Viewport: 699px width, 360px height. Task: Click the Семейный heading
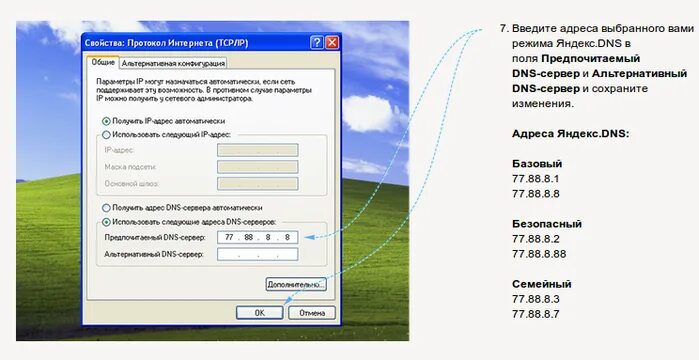point(542,284)
